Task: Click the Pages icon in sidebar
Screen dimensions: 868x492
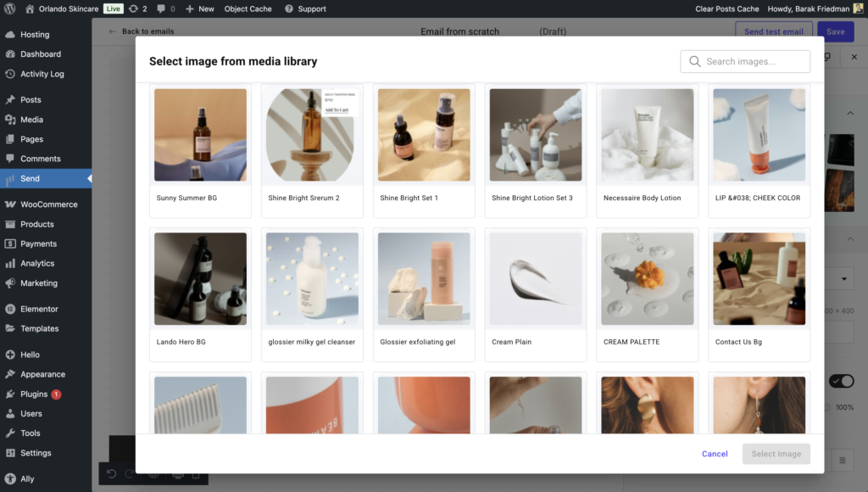Action: coord(10,139)
